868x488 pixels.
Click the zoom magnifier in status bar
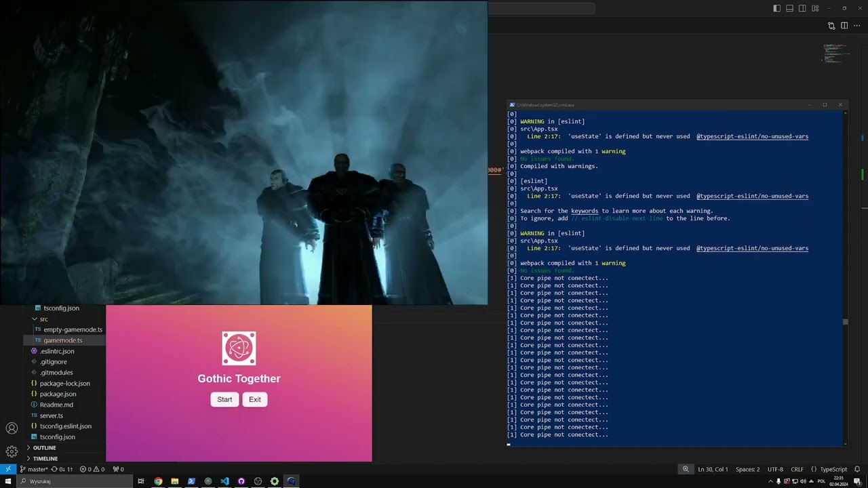[686, 469]
